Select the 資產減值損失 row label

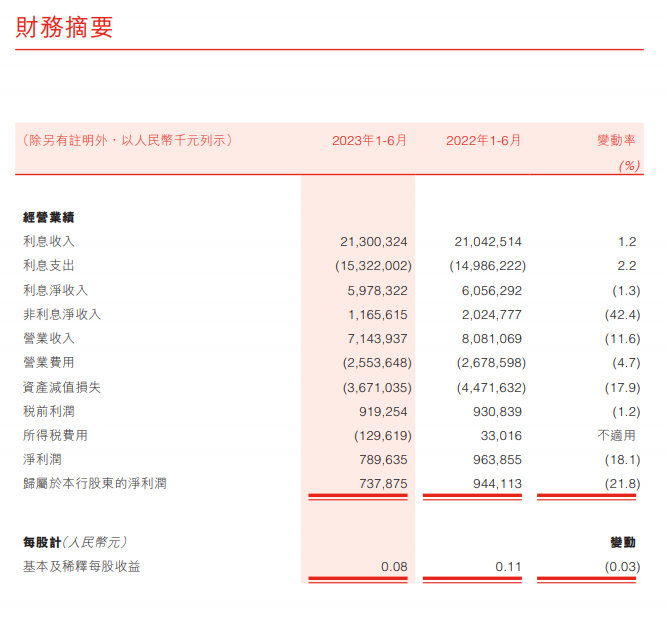(62, 387)
